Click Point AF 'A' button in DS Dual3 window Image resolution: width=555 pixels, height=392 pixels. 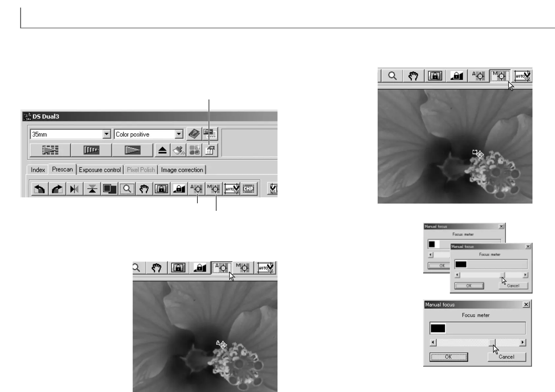pyautogui.click(x=196, y=189)
